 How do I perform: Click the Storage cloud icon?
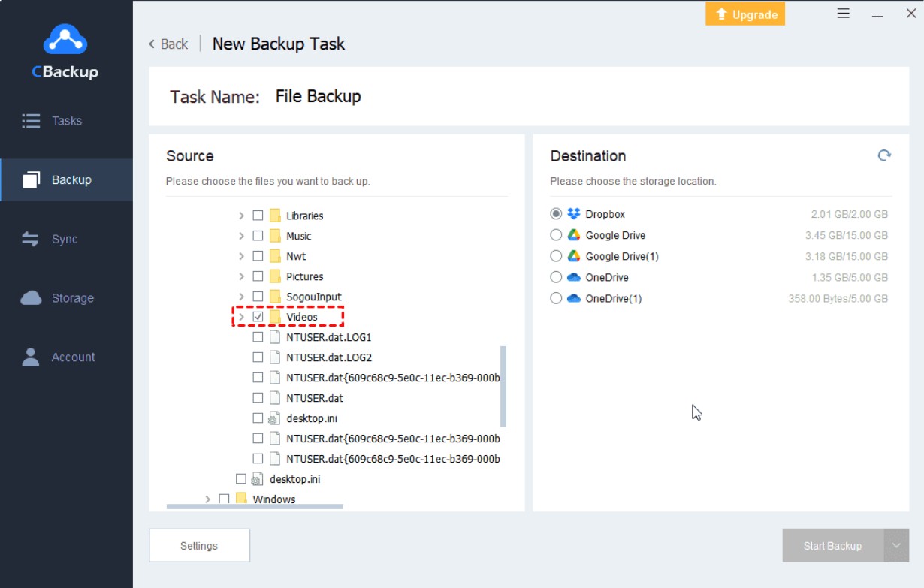[x=31, y=298]
